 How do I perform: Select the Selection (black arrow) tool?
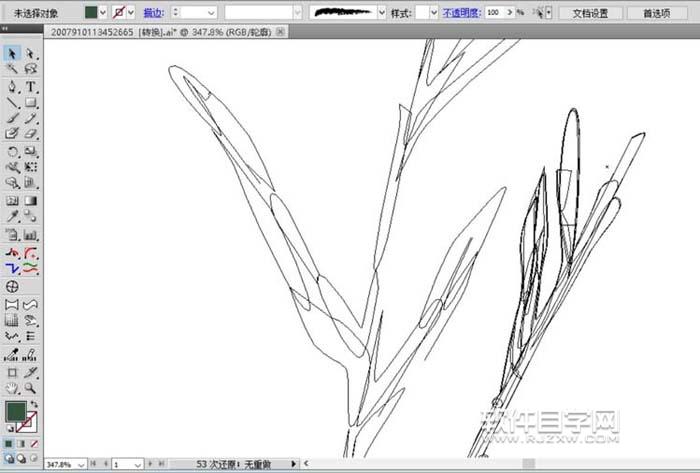pyautogui.click(x=12, y=54)
